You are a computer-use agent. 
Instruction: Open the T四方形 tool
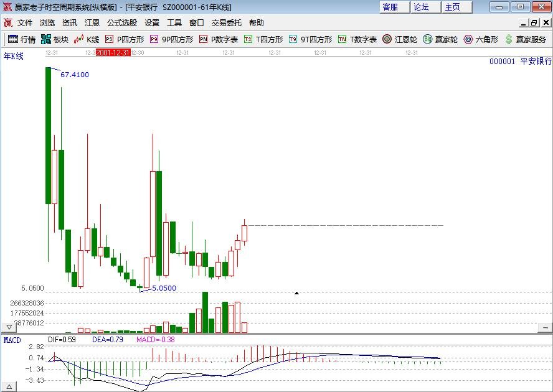[263, 39]
